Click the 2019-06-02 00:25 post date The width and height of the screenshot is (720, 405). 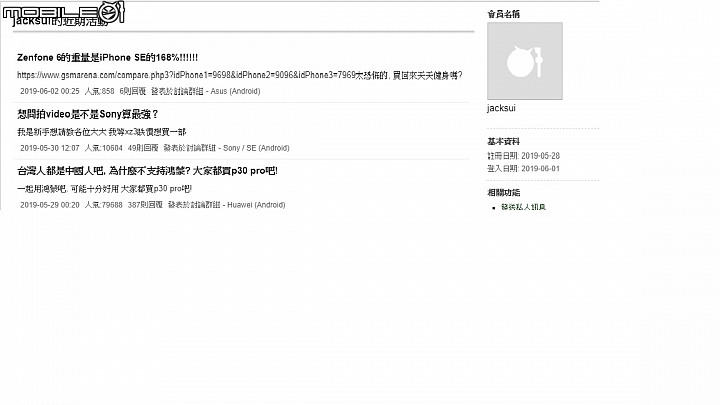(x=50, y=91)
